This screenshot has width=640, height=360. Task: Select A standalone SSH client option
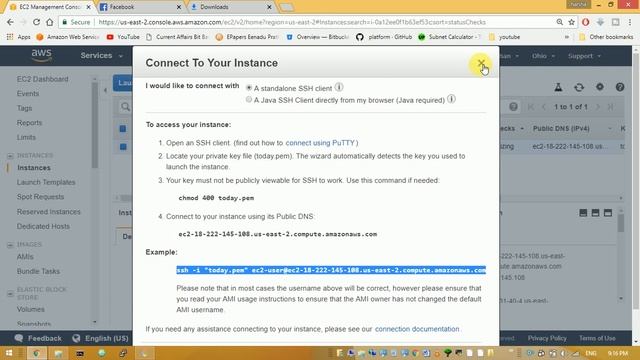249,88
